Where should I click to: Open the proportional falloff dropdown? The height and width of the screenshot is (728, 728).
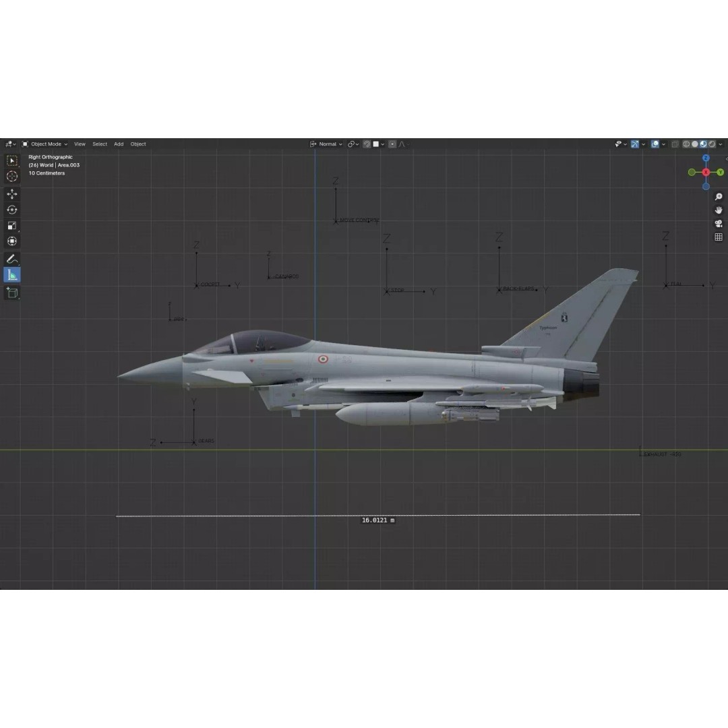pyautogui.click(x=404, y=144)
